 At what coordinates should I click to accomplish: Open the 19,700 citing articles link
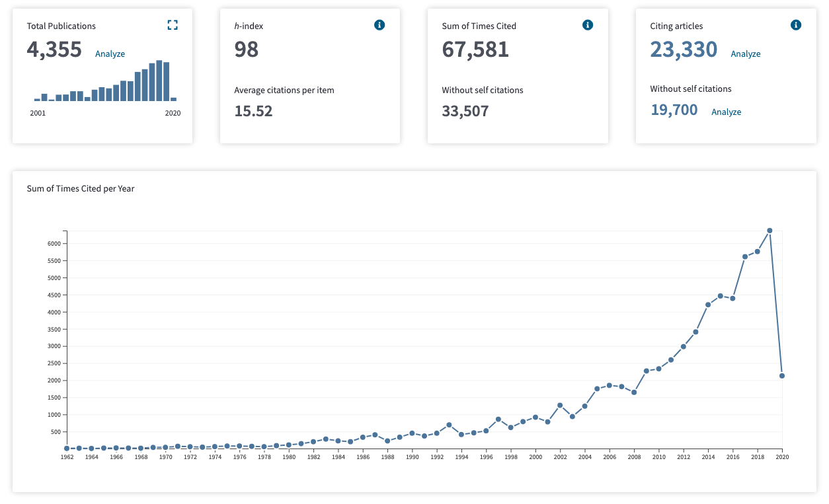tap(674, 110)
